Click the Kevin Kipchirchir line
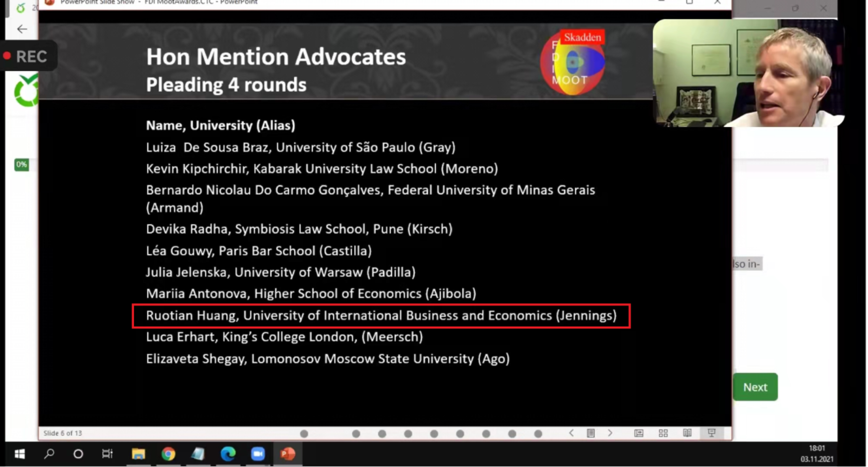868x467 pixels. (x=322, y=169)
